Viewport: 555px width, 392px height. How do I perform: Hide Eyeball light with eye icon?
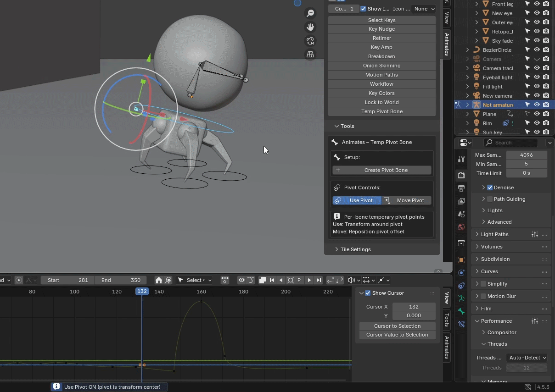(x=537, y=77)
